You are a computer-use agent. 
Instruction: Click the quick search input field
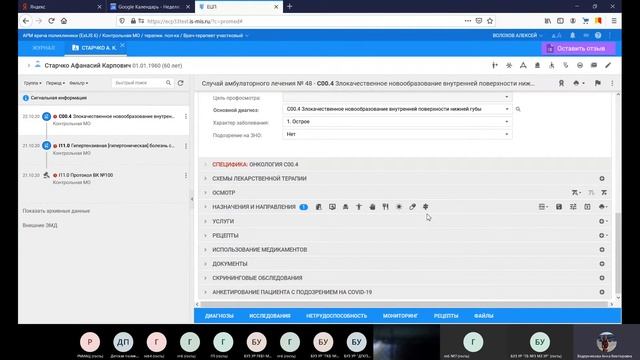139,83
